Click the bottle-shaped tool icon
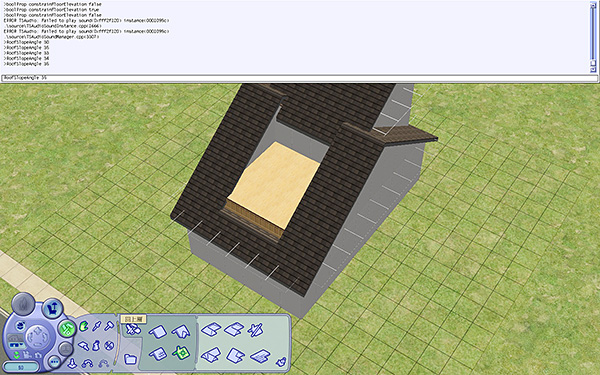Screen dimensions: 600x375 pos(96,345)
